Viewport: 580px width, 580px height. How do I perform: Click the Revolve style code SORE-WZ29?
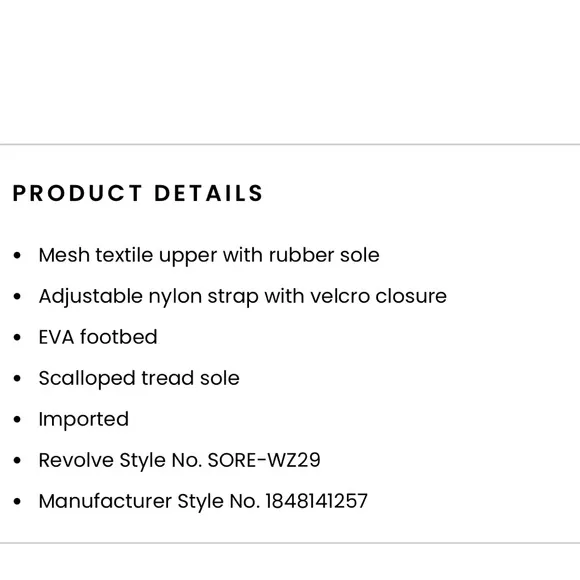[x=264, y=460]
